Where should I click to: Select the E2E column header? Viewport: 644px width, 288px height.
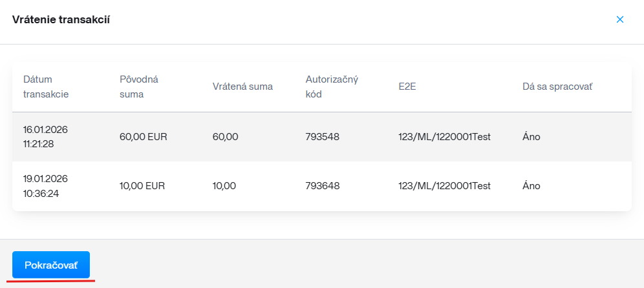pyautogui.click(x=407, y=87)
